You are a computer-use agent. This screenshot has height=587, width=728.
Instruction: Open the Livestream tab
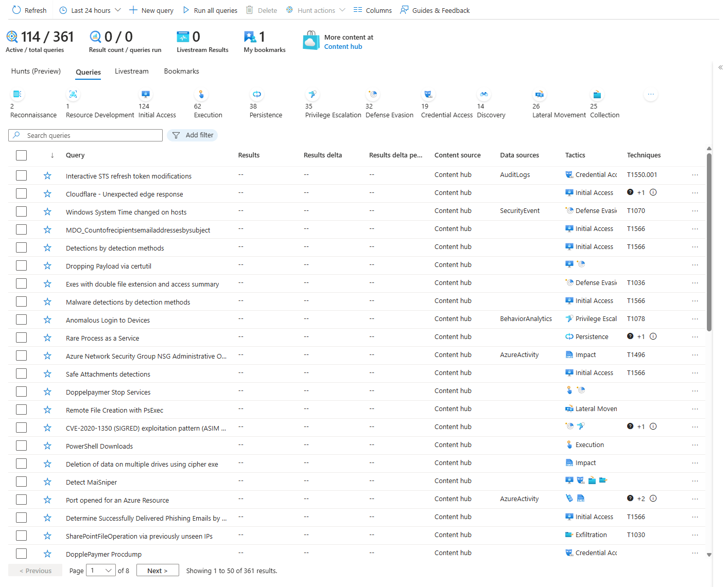point(132,71)
